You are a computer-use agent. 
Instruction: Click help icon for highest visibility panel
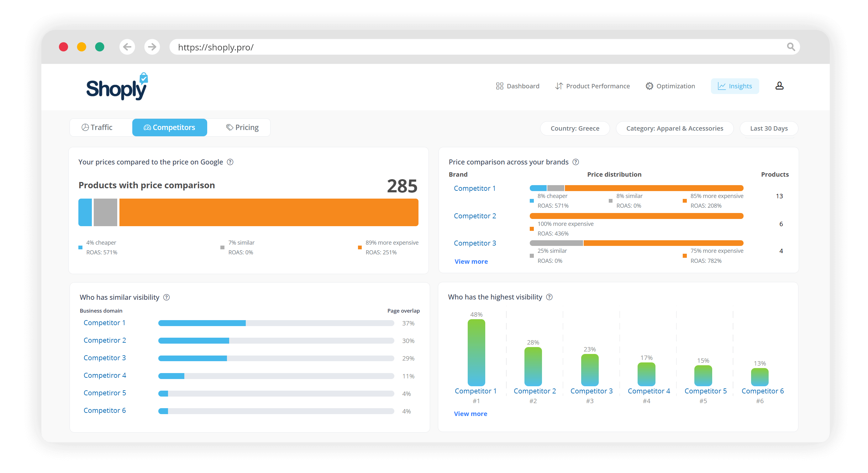pos(549,297)
